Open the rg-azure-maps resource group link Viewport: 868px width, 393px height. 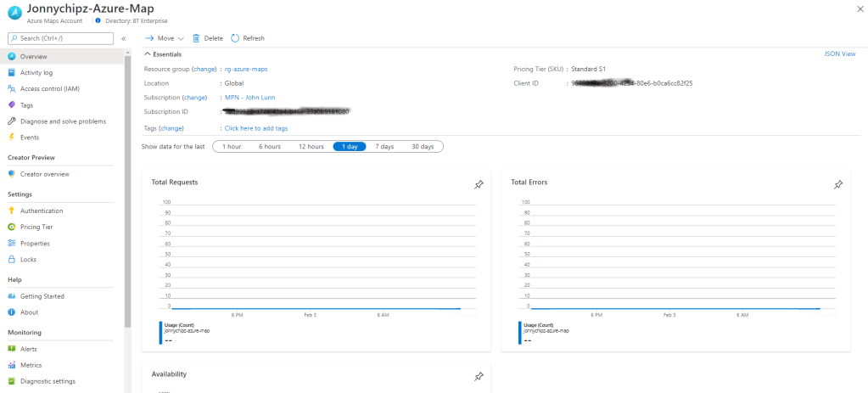point(246,69)
